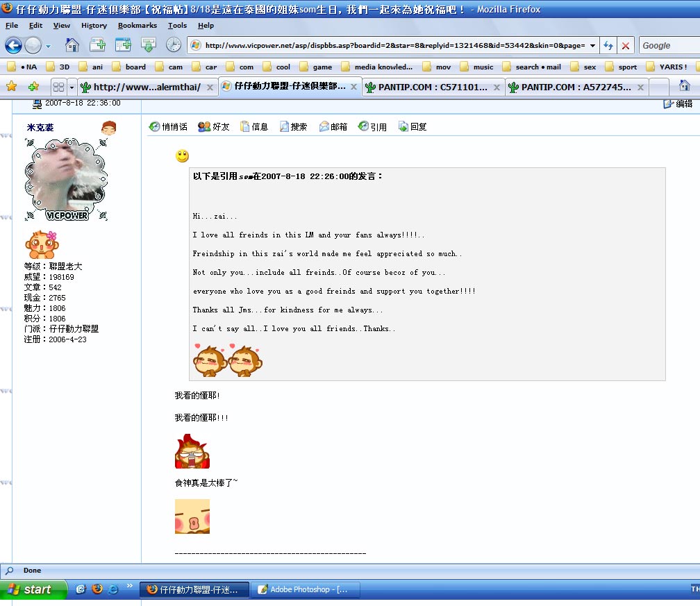Click the 编辑 edit link

(678, 104)
